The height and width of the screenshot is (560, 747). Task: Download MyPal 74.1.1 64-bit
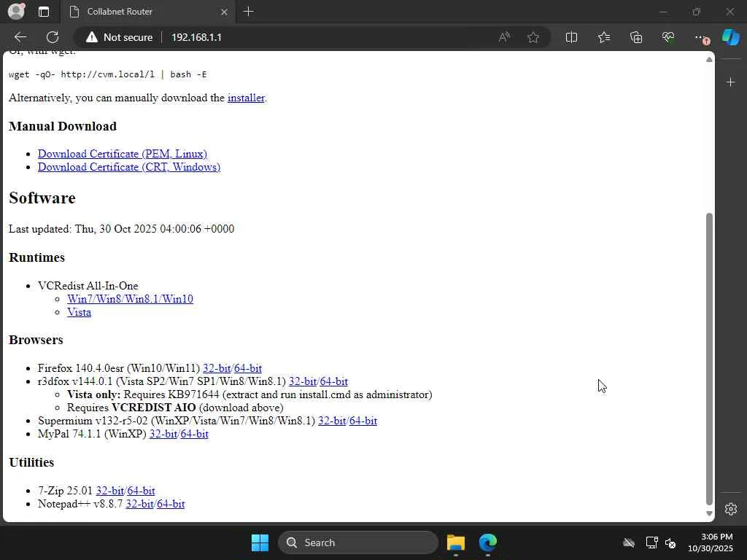pyautogui.click(x=194, y=434)
